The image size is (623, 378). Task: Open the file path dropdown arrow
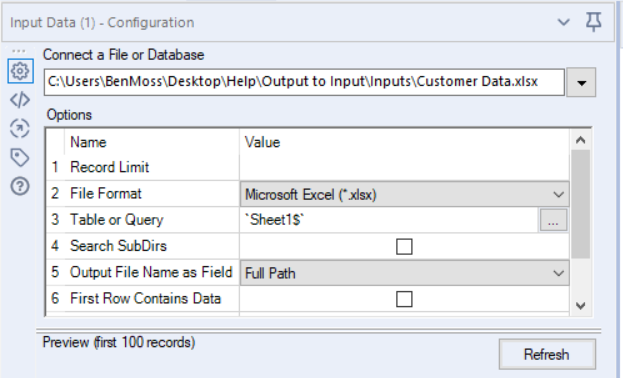pyautogui.click(x=581, y=82)
